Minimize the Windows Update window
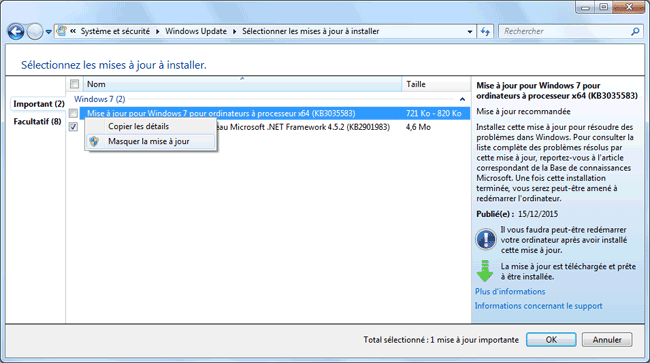This screenshot has width=650, height=363. (x=585, y=7)
